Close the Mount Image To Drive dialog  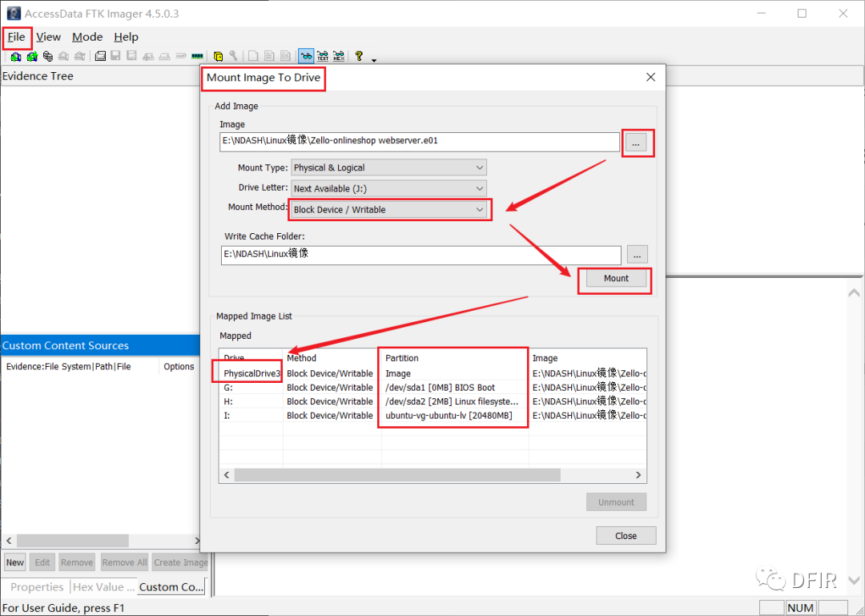pos(651,77)
